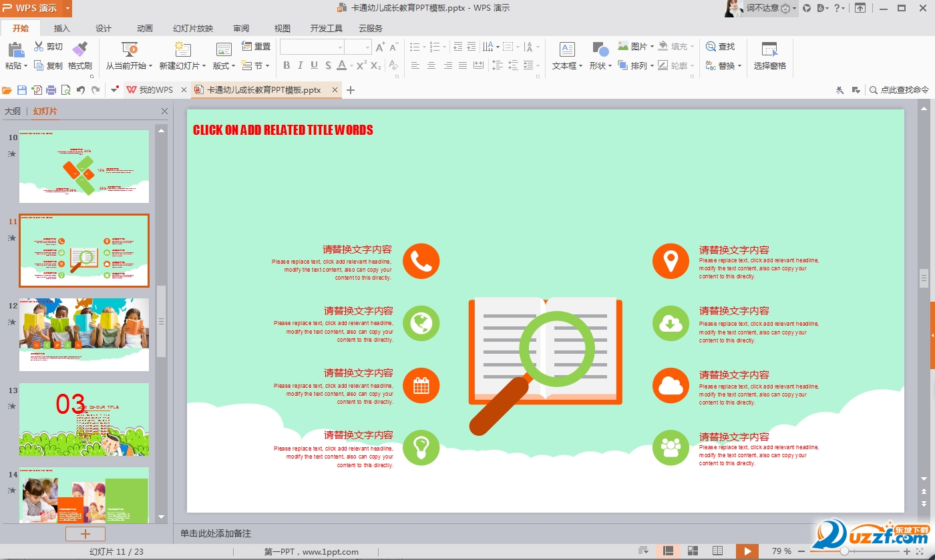935x560 pixels.
Task: Click the WPS 演示 application menu button
Action: pyautogui.click(x=36, y=8)
